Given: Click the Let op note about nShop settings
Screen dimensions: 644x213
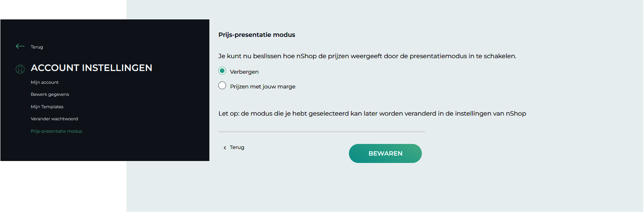Looking at the screenshot, I should coord(372,114).
